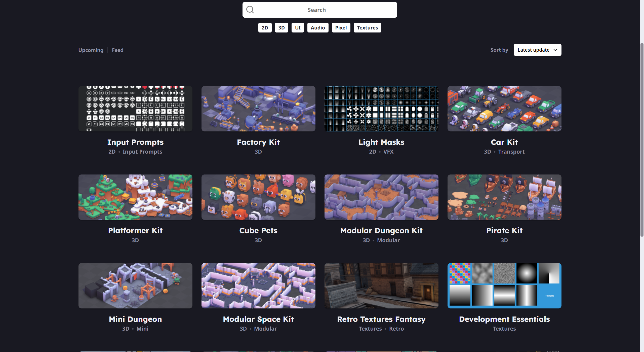Viewport: 644px width, 352px height.
Task: Choose the Textures filter chip
Action: coord(367,28)
